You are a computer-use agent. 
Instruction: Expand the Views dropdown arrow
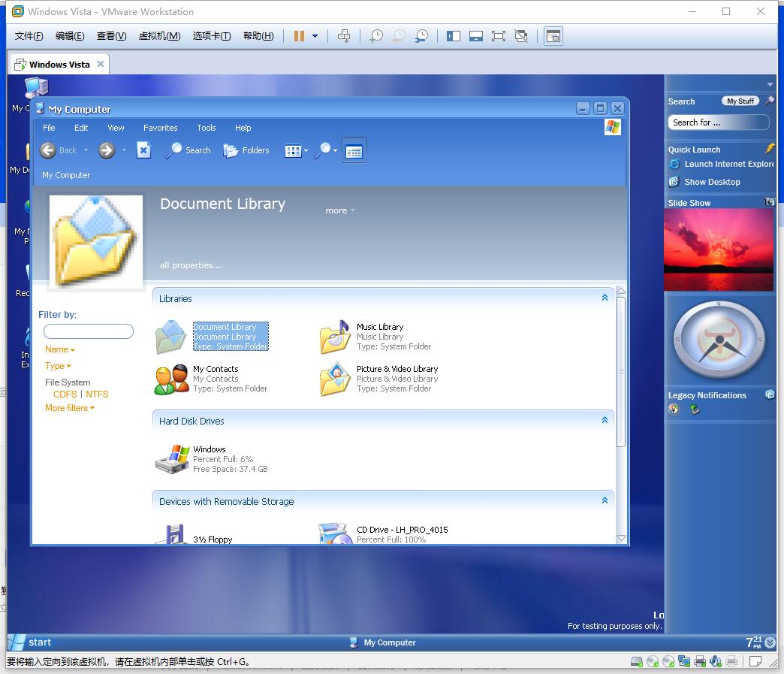click(x=306, y=151)
